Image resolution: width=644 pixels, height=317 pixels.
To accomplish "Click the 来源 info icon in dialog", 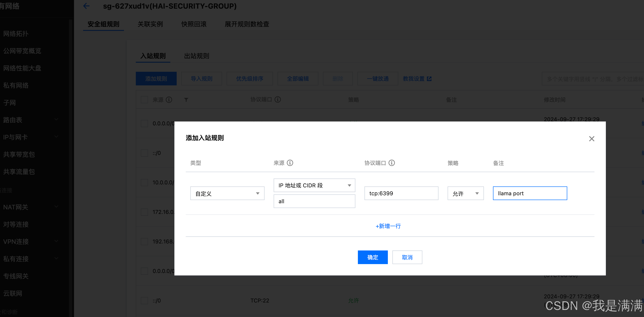I will pos(290,163).
